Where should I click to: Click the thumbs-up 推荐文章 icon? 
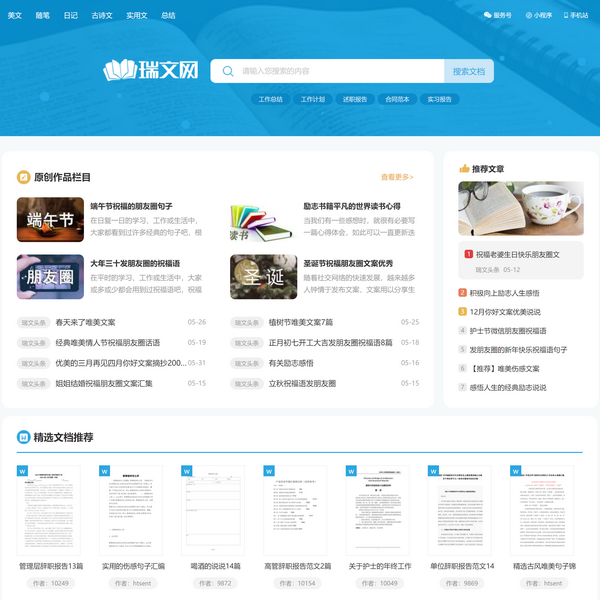point(464,169)
